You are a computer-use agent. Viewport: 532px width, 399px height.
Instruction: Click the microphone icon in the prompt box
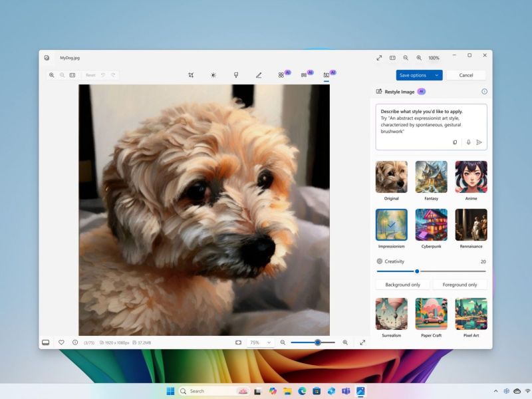[468, 142]
